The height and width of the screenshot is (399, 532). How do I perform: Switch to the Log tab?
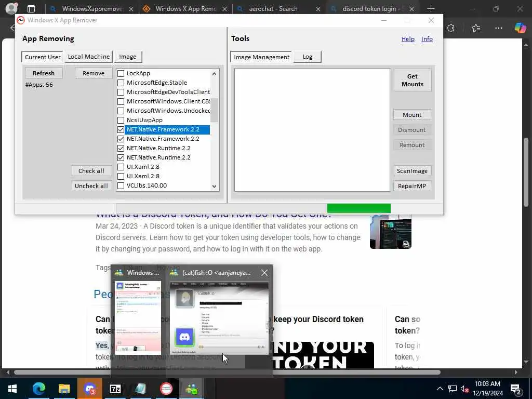click(308, 56)
